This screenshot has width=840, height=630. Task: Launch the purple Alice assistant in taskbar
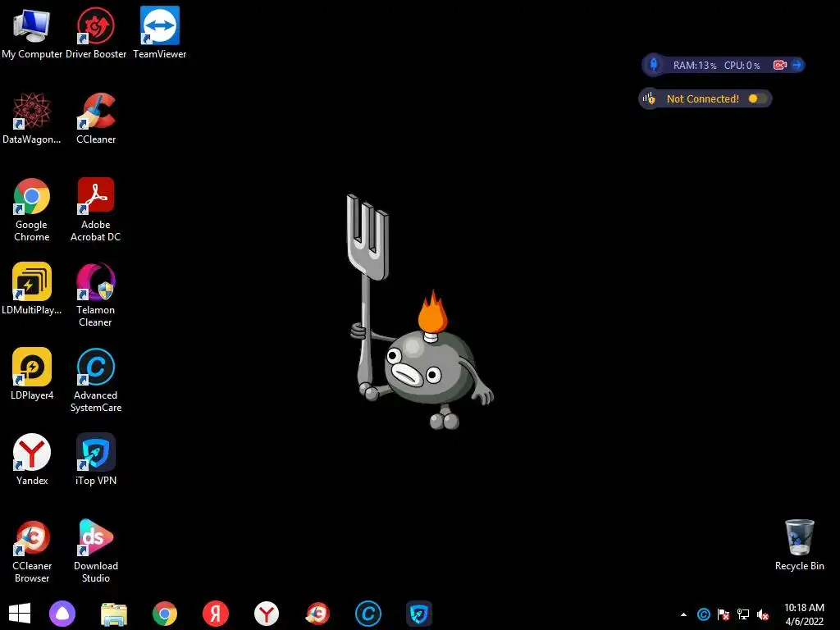[62, 614]
